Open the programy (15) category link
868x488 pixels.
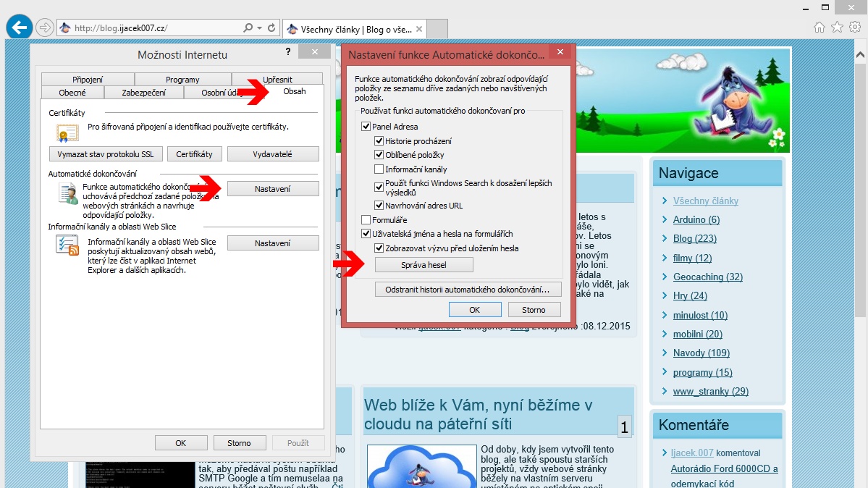702,372
